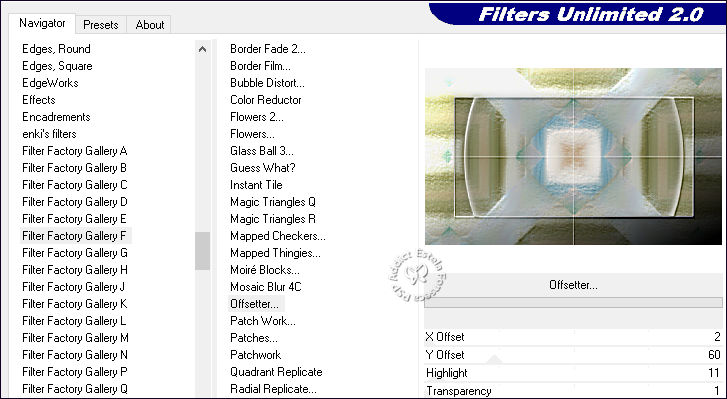
Task: Adjust the Y Offset slider
Action: click(574, 355)
